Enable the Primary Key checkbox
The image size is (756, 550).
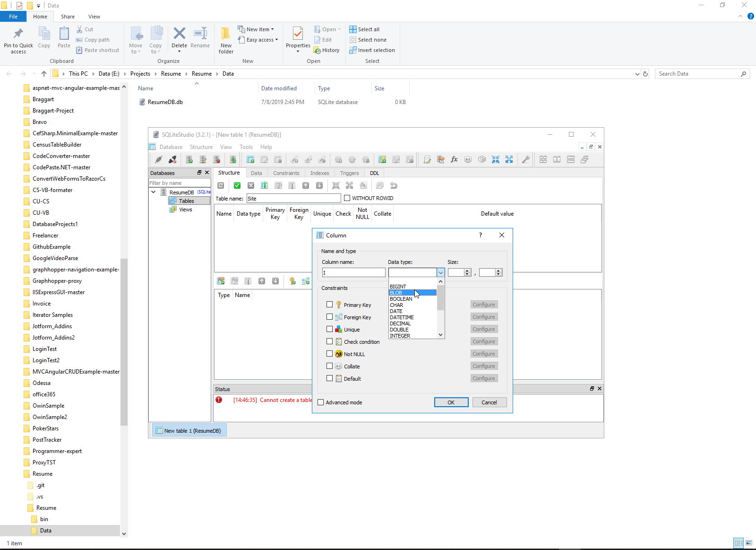pos(330,305)
